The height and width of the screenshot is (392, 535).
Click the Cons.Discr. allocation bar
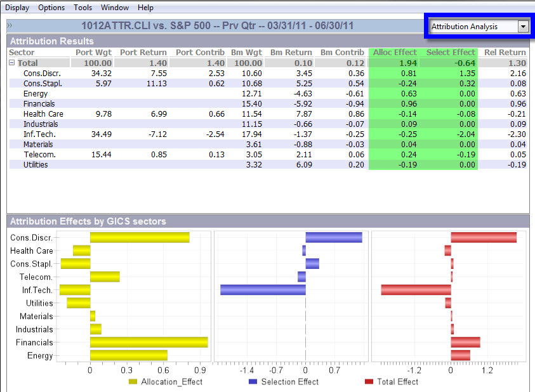coord(139,237)
